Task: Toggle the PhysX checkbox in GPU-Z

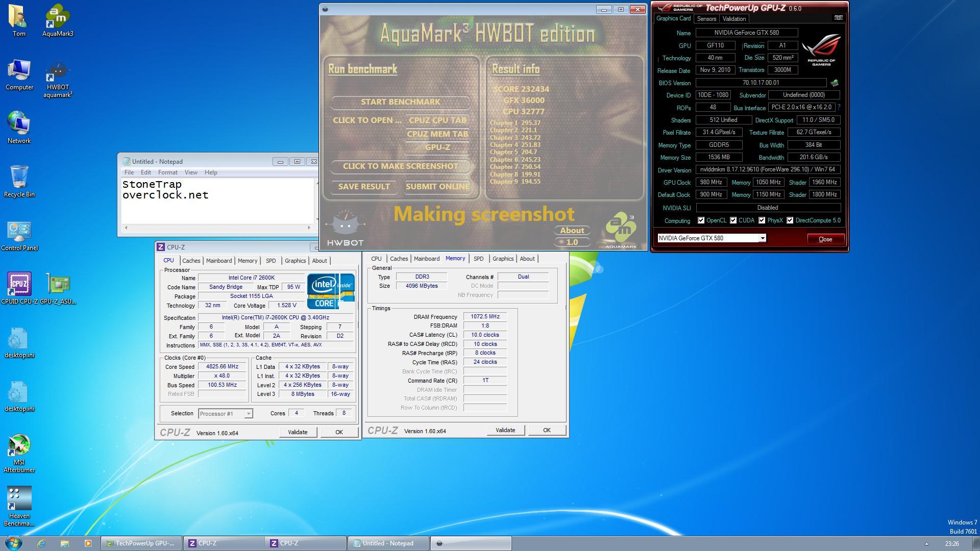Action: click(762, 220)
